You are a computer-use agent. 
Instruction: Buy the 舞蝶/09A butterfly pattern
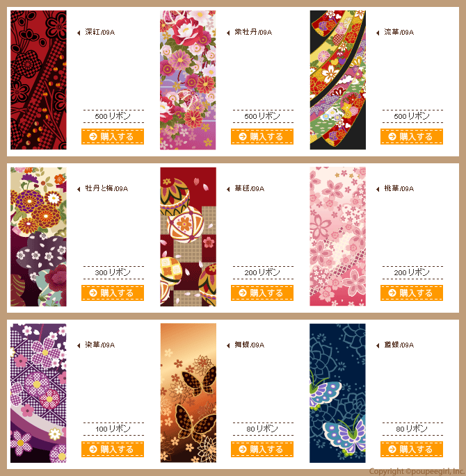point(262,450)
